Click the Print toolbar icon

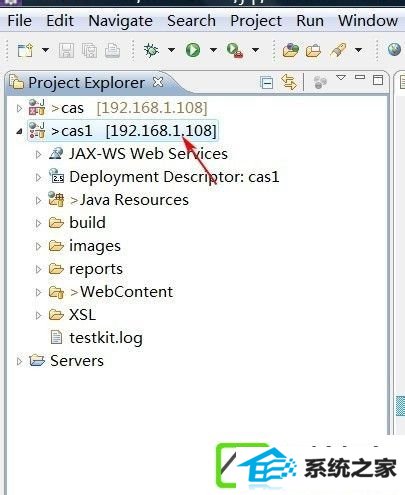click(113, 51)
